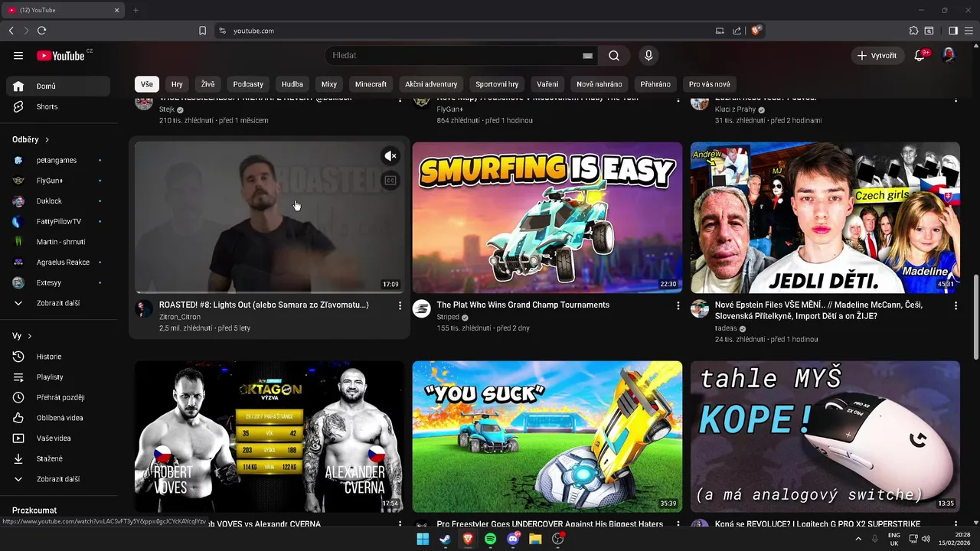Show more items under Stažené
Image resolution: width=980 pixels, height=551 pixels.
tap(58, 479)
